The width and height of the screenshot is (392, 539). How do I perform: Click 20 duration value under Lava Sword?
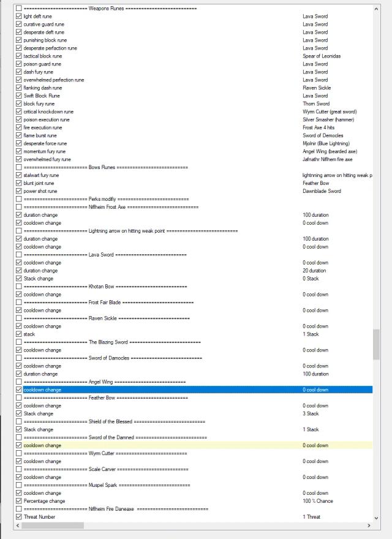pyautogui.click(x=314, y=271)
